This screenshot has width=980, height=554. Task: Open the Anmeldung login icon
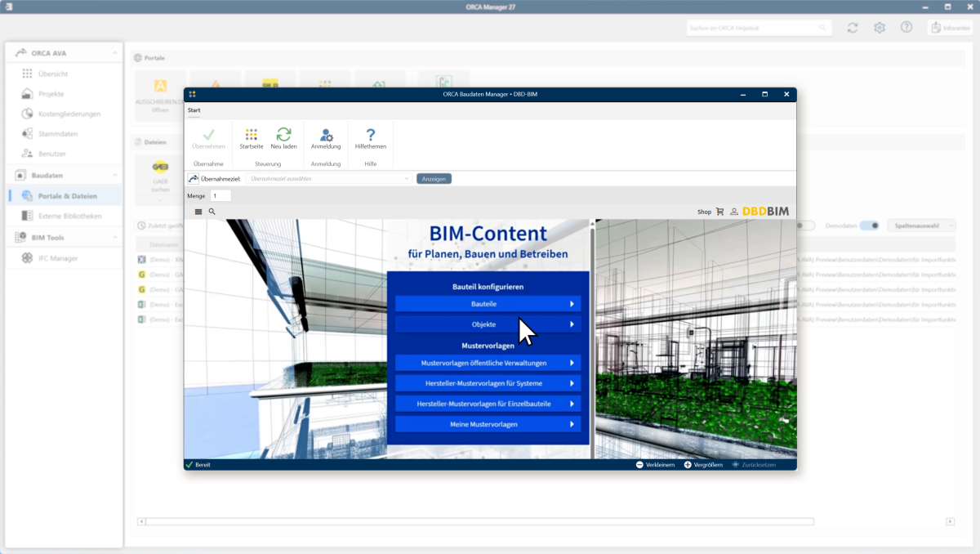click(x=326, y=136)
